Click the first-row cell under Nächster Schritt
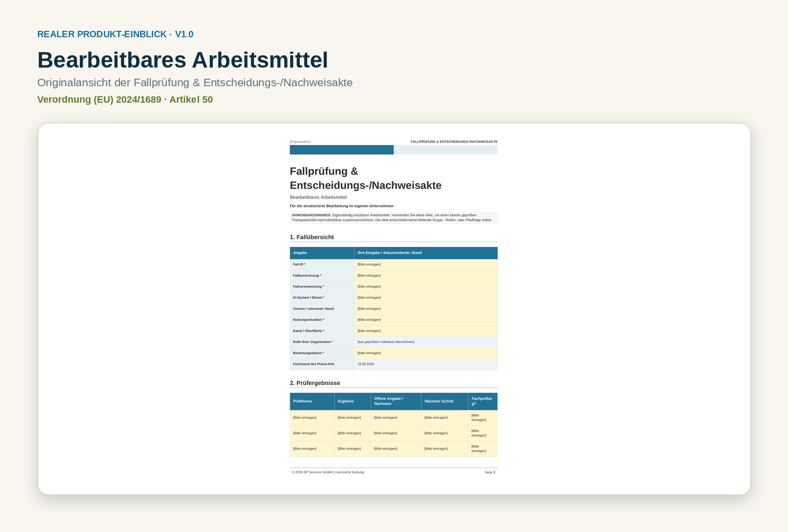The image size is (788, 532). [445, 418]
